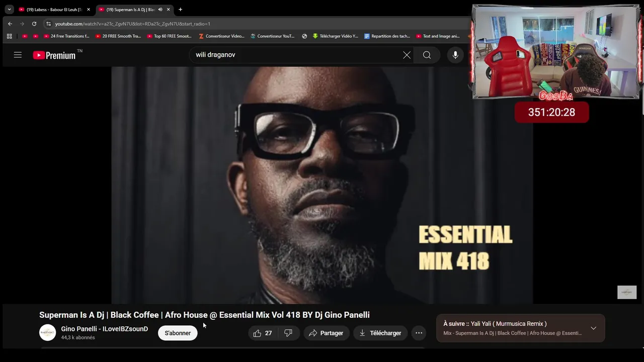Open the second YouTube bookmark icon
Screen dimensions: 644x362
35,36
